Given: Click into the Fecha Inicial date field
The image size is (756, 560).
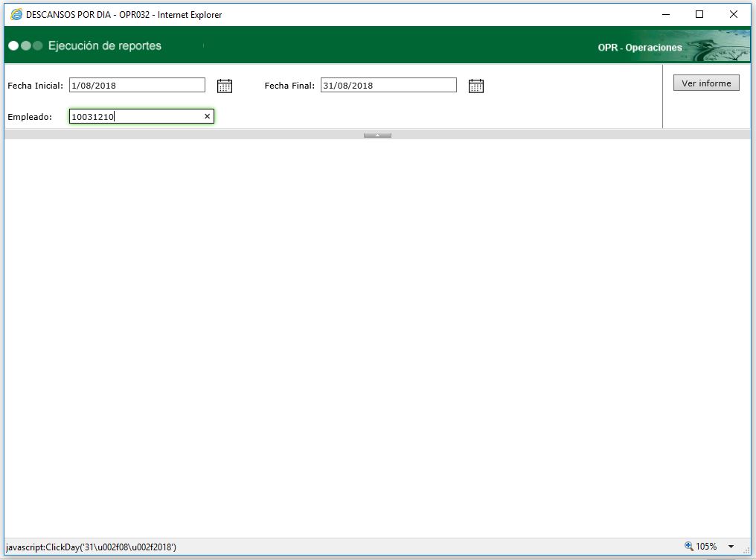Looking at the screenshot, I should (x=137, y=86).
